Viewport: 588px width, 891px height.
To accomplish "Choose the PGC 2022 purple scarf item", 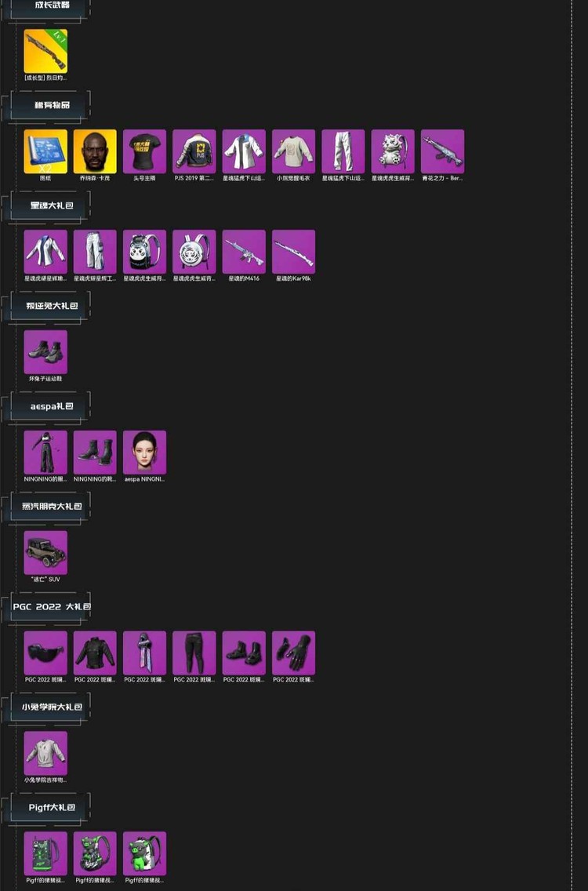I will point(145,653).
